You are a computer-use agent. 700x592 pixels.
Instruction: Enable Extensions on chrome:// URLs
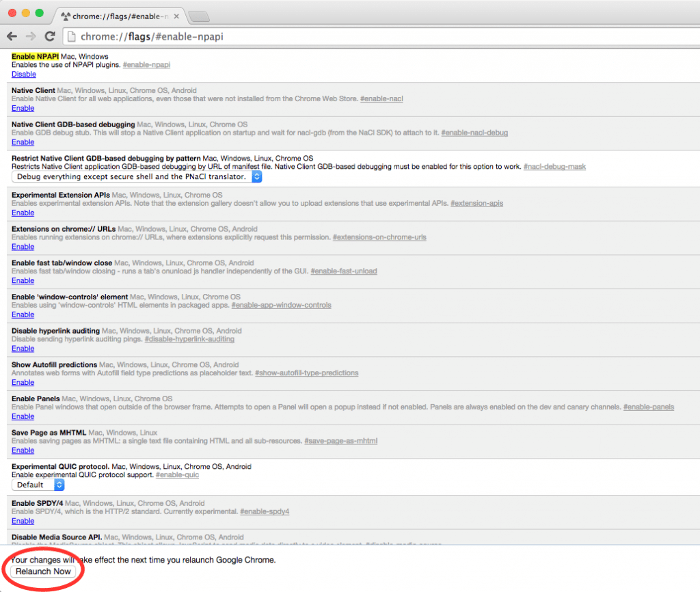(23, 247)
